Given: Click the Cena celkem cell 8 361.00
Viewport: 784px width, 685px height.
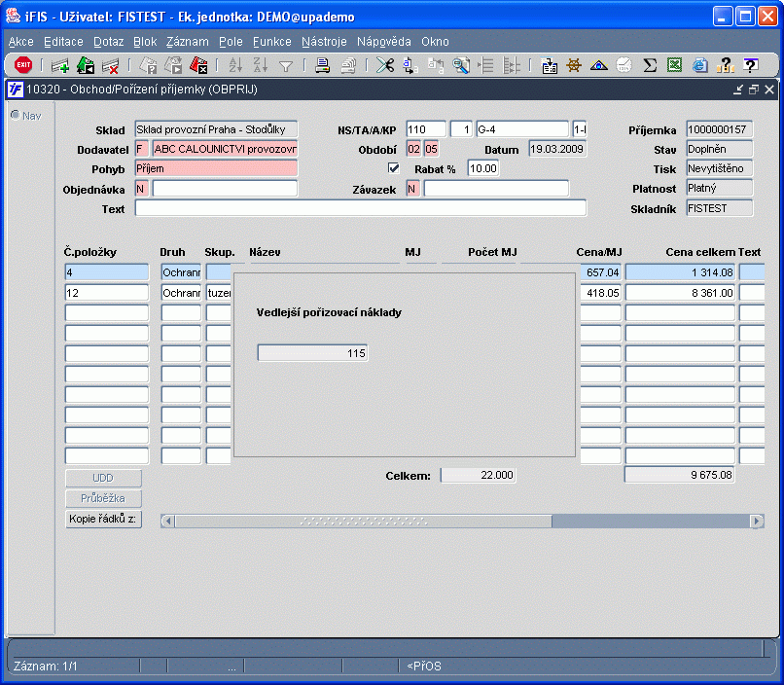Looking at the screenshot, I should [x=680, y=293].
